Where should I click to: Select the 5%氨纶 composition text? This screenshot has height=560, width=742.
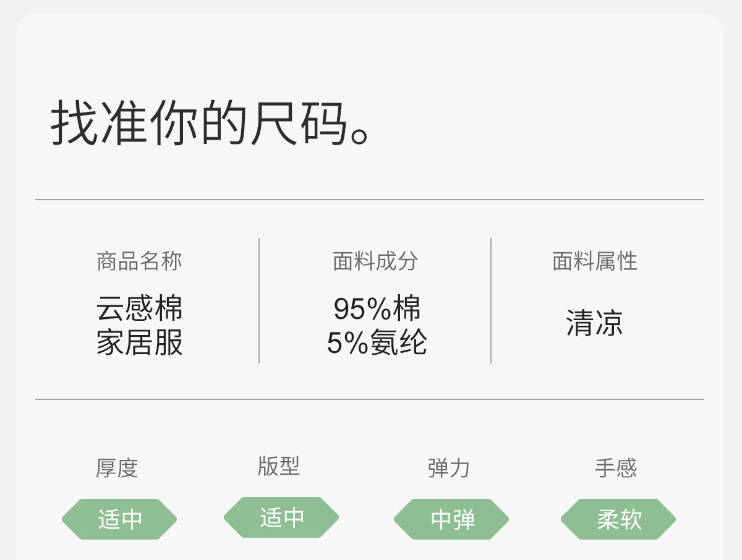[377, 343]
